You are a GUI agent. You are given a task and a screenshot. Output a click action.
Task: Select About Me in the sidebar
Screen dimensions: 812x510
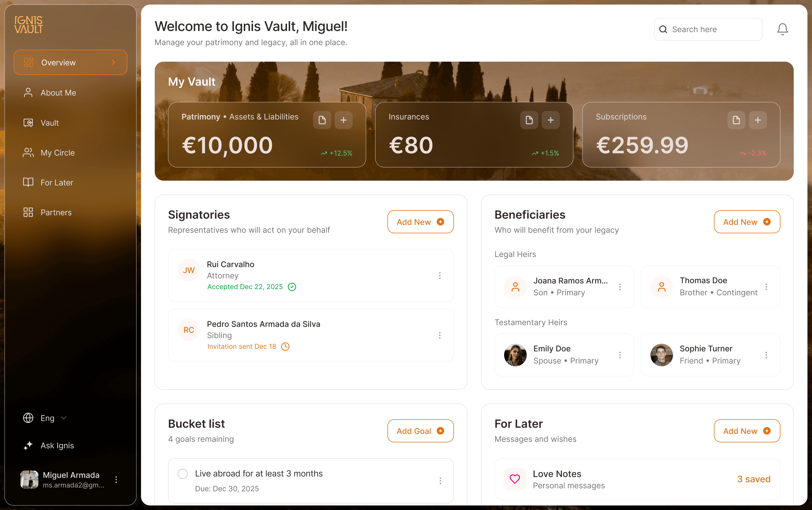[x=58, y=93]
